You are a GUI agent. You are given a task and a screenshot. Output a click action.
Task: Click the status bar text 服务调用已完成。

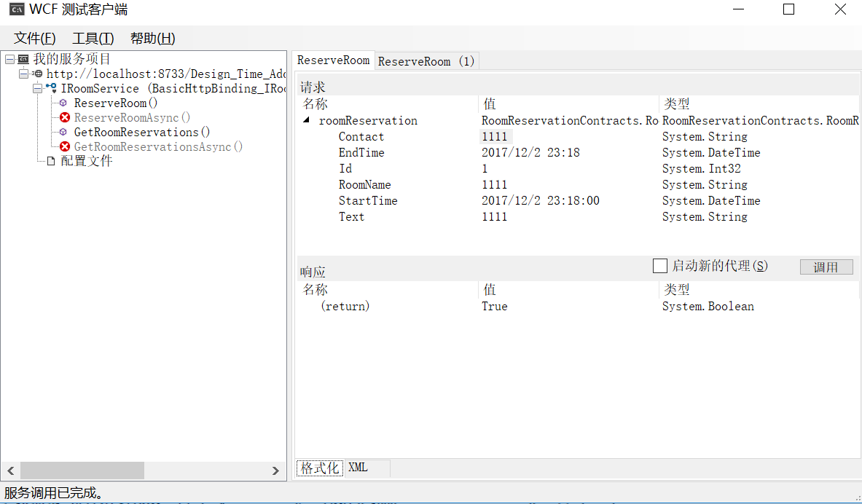(53, 492)
